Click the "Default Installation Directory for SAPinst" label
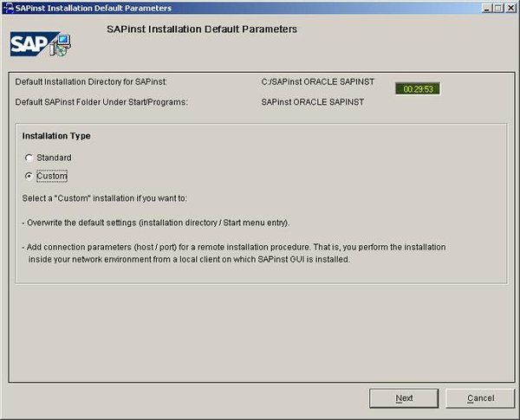Screen dimensions: 520x420 [x=91, y=81]
